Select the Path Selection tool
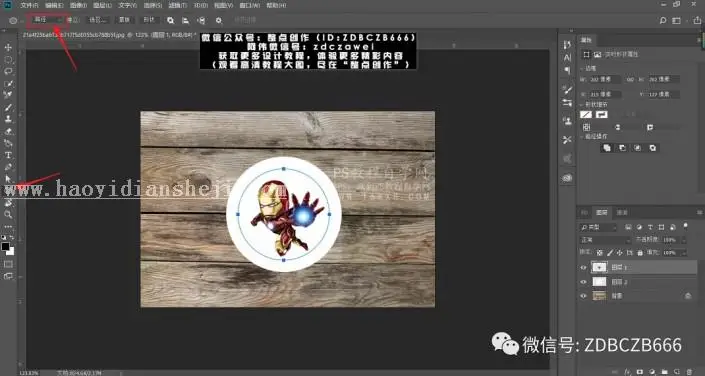The height and width of the screenshot is (376, 705). [8, 179]
